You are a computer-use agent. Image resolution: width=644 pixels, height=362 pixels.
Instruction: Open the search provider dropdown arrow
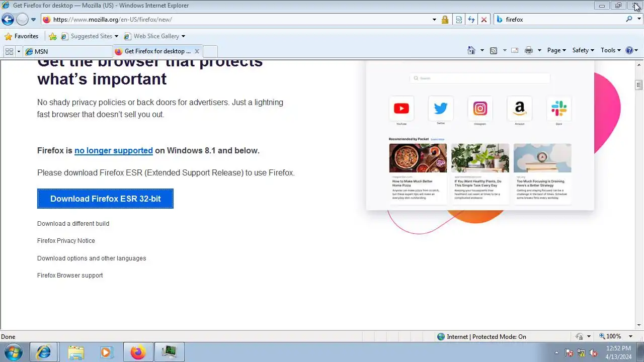pyautogui.click(x=639, y=20)
